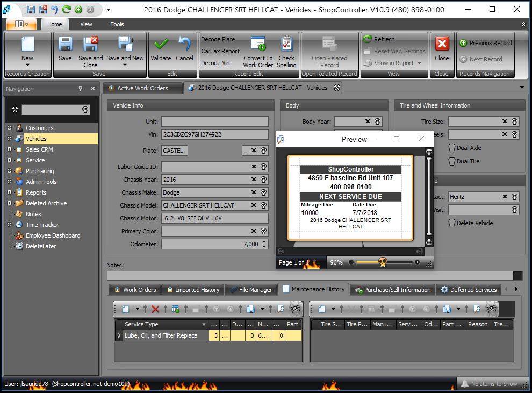The width and height of the screenshot is (532, 393).
Task: Click the Employee Dashboard navigation item
Action: point(53,235)
